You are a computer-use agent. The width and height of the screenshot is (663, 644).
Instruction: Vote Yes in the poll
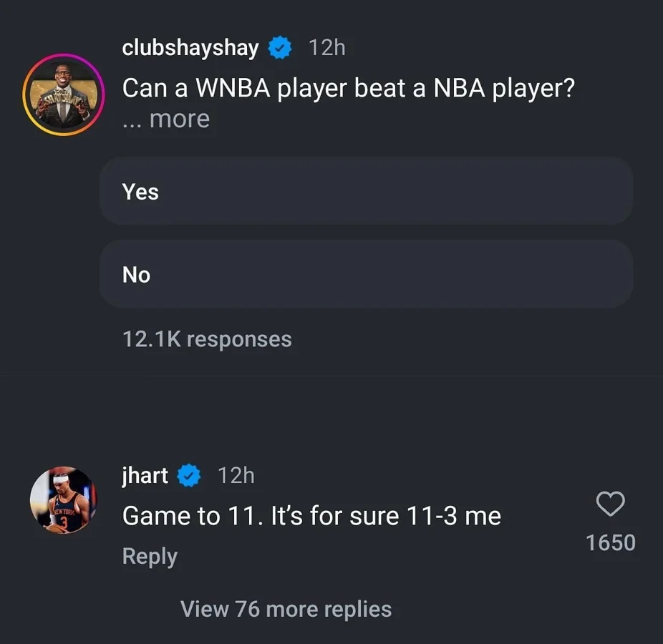pos(366,192)
